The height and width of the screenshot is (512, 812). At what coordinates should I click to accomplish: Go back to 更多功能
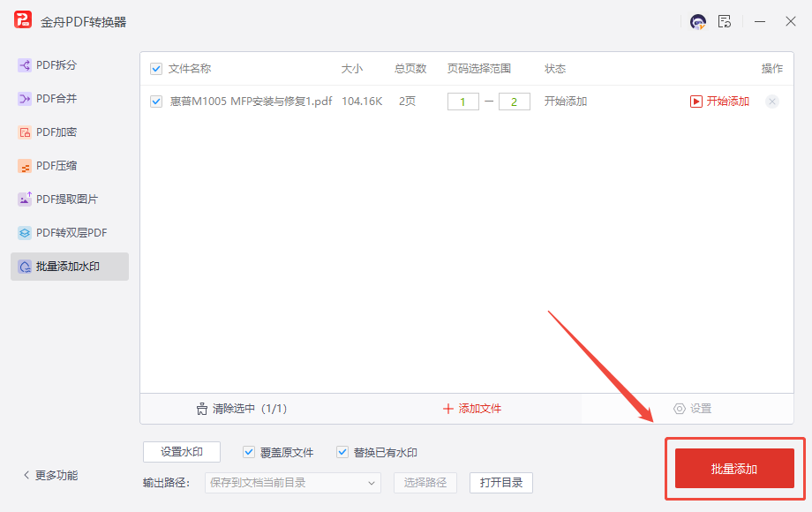click(x=51, y=475)
